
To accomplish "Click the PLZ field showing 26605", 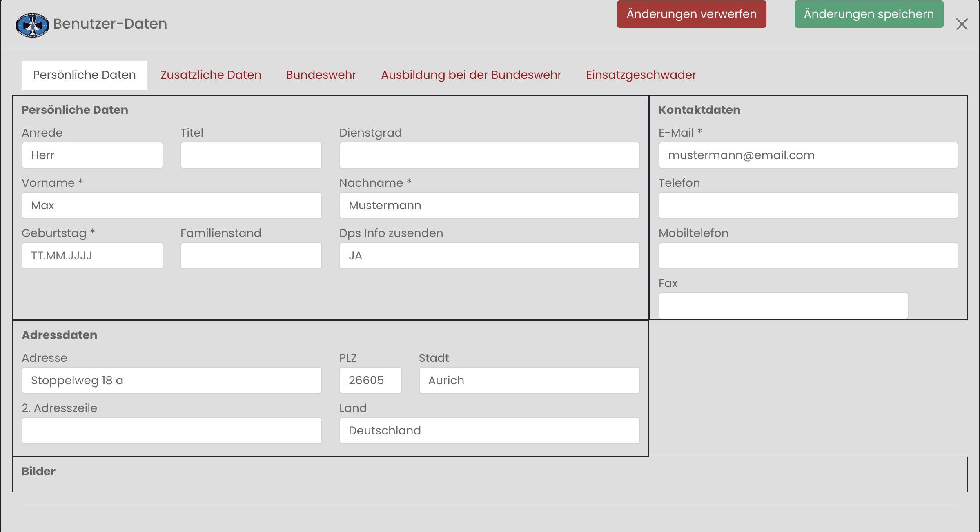I will click(x=370, y=381).
